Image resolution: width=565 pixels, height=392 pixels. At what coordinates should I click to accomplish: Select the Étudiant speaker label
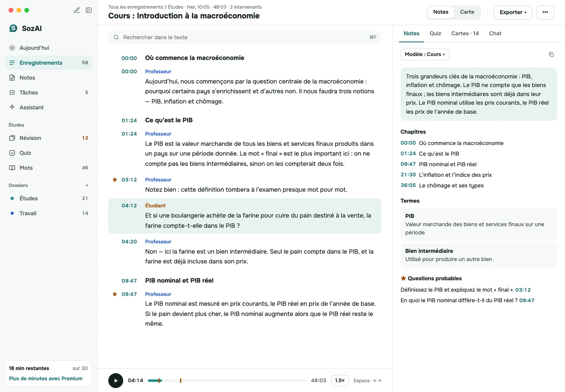[x=155, y=206]
